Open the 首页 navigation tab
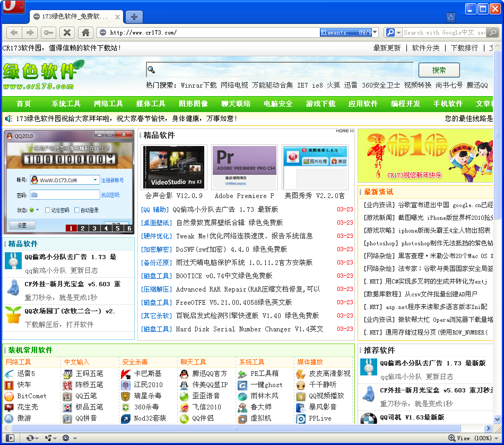The width and height of the screenshot is (504, 445). 23,104
